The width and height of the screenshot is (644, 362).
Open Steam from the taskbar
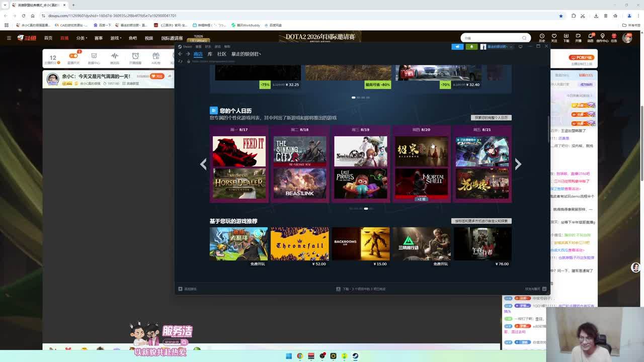pos(355,356)
